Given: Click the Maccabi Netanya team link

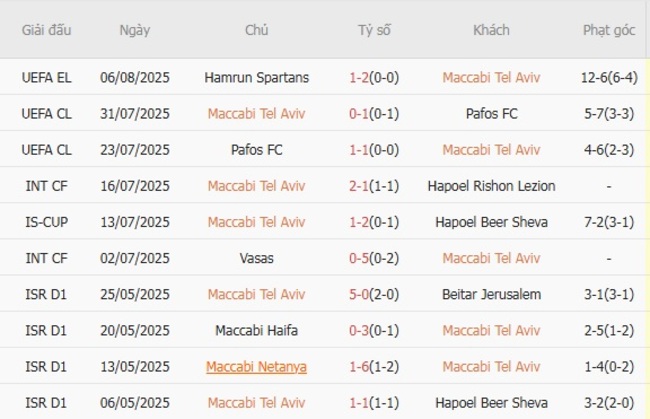Looking at the screenshot, I should click(x=256, y=366).
